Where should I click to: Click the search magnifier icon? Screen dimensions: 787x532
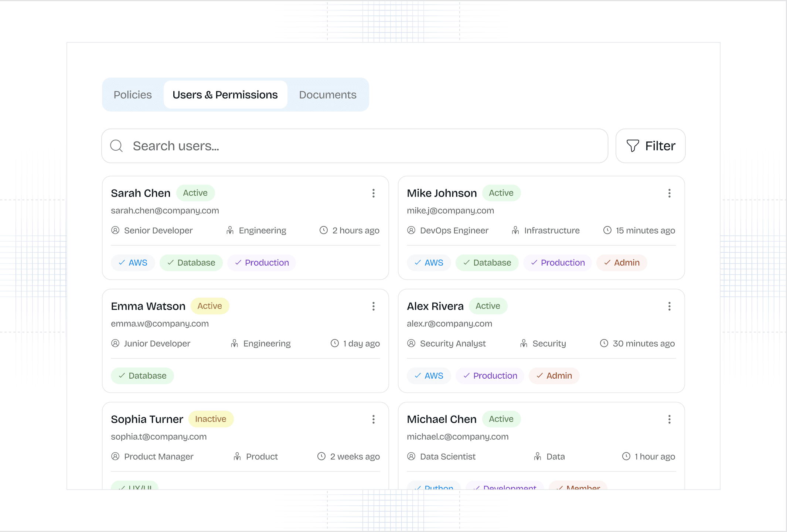(116, 146)
